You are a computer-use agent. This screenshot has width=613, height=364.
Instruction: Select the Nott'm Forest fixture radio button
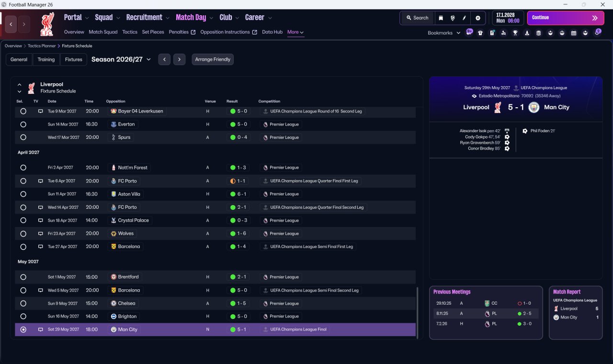point(23,168)
